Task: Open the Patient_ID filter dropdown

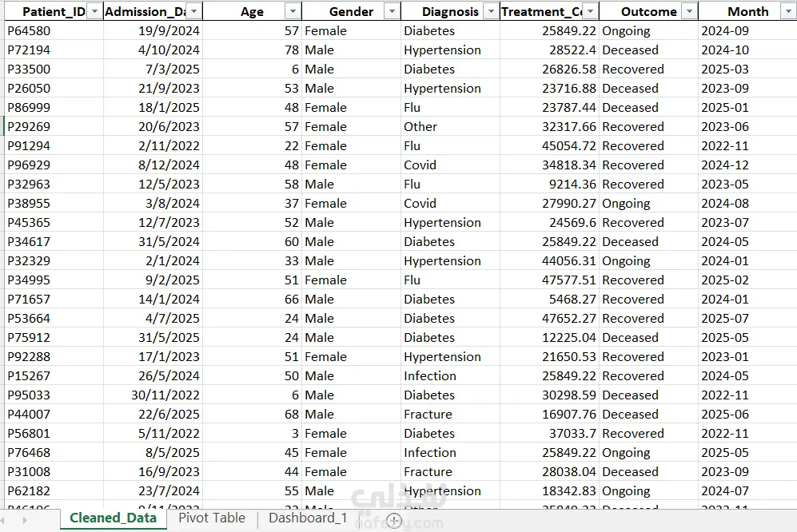Action: point(94,11)
